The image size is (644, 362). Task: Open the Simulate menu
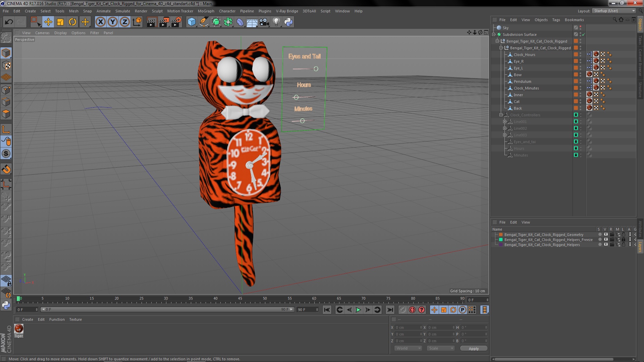pos(123,11)
